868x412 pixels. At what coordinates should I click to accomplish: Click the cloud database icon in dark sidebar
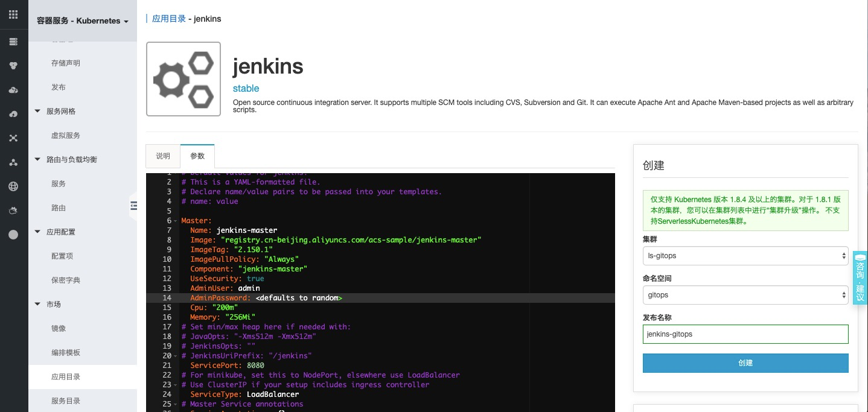coord(13,90)
